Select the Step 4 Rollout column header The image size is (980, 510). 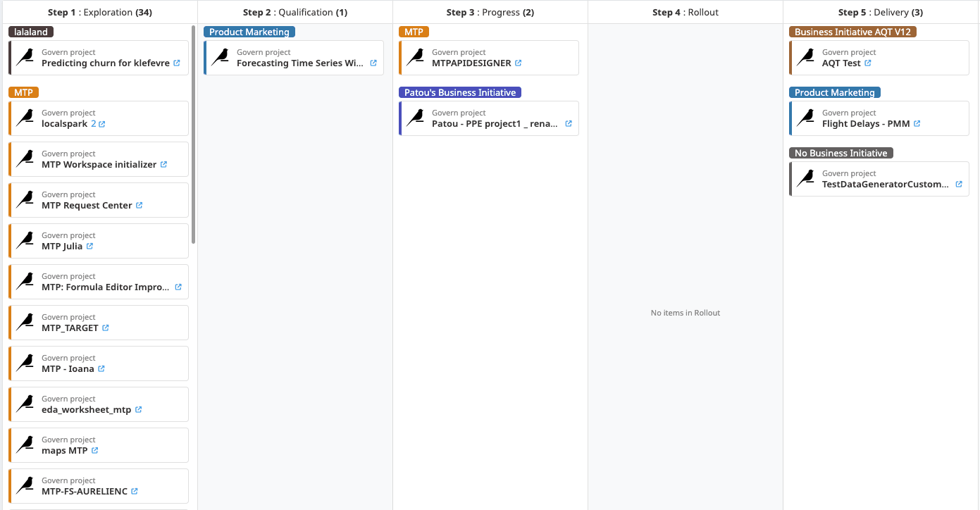(x=686, y=12)
